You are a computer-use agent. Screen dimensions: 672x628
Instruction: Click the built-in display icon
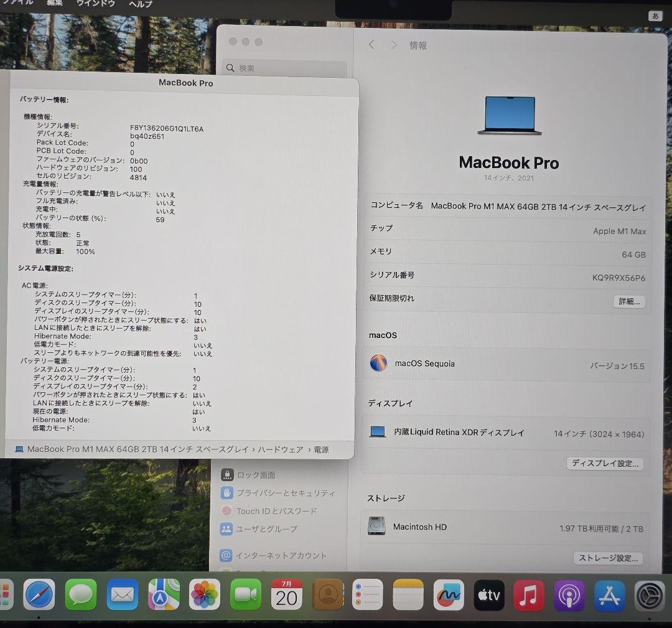378,431
